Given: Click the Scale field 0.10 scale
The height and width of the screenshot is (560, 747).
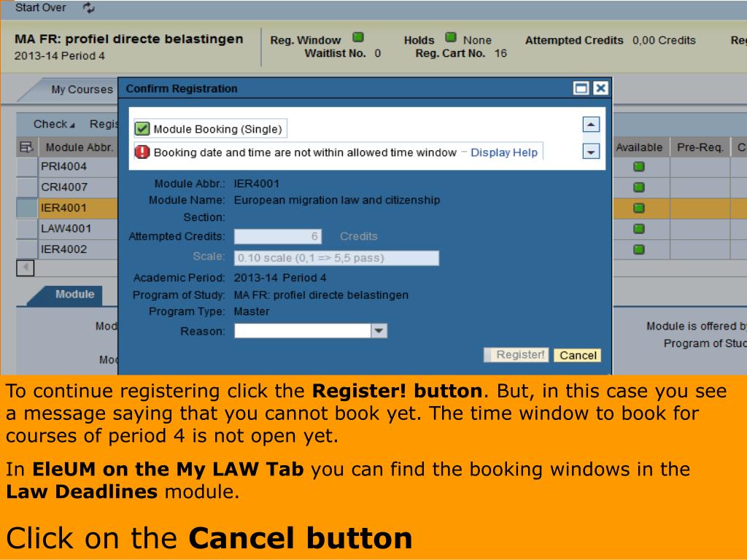Looking at the screenshot, I should click(336, 257).
